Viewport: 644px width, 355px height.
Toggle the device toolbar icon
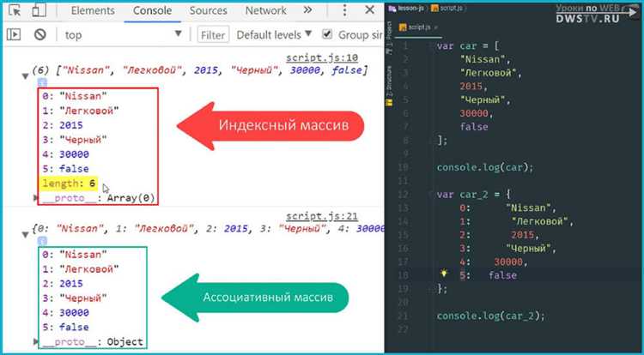click(39, 10)
